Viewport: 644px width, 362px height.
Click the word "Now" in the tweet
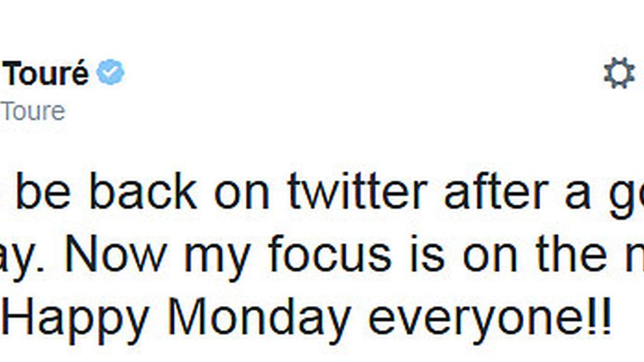pos(116,255)
